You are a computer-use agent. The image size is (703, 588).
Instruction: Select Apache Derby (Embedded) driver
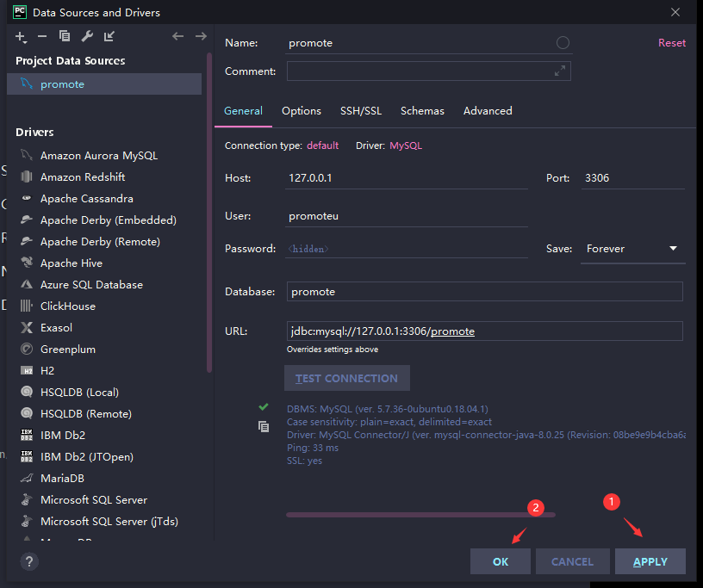pyautogui.click(x=108, y=220)
